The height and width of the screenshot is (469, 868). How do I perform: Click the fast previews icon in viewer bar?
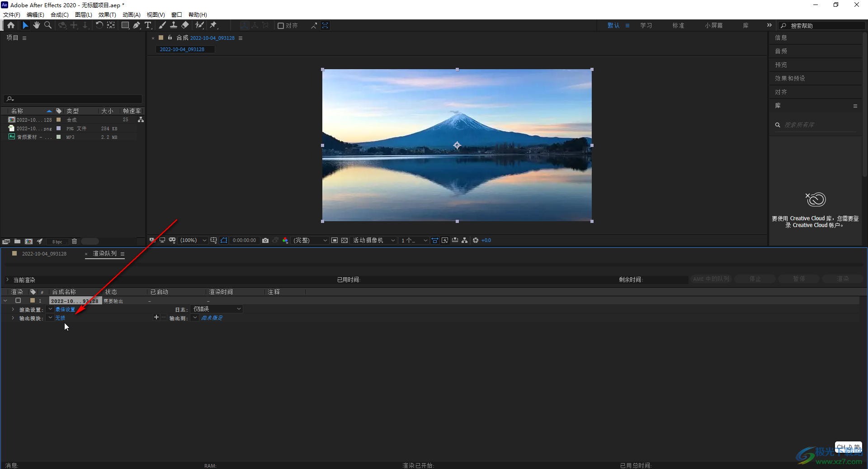click(445, 241)
